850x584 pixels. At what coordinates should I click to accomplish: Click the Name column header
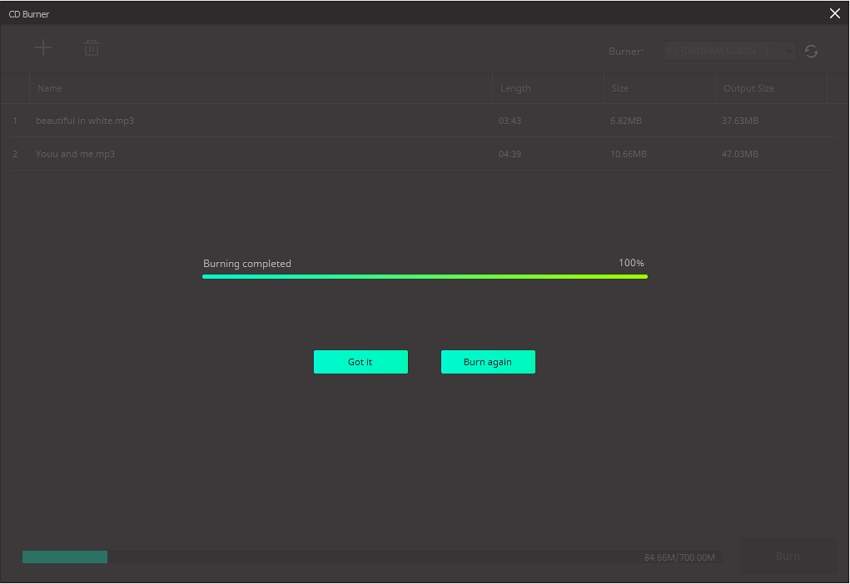[50, 88]
